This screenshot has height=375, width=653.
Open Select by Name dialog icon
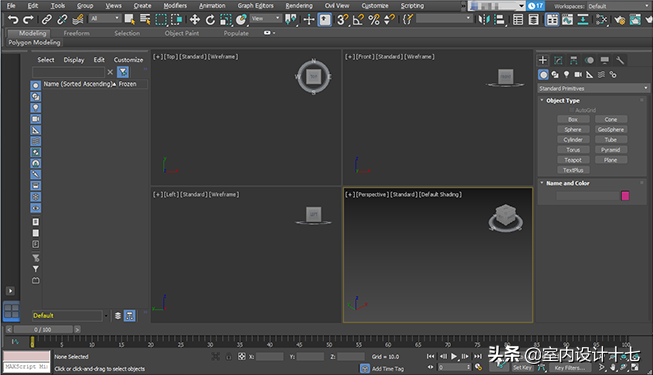click(x=145, y=20)
